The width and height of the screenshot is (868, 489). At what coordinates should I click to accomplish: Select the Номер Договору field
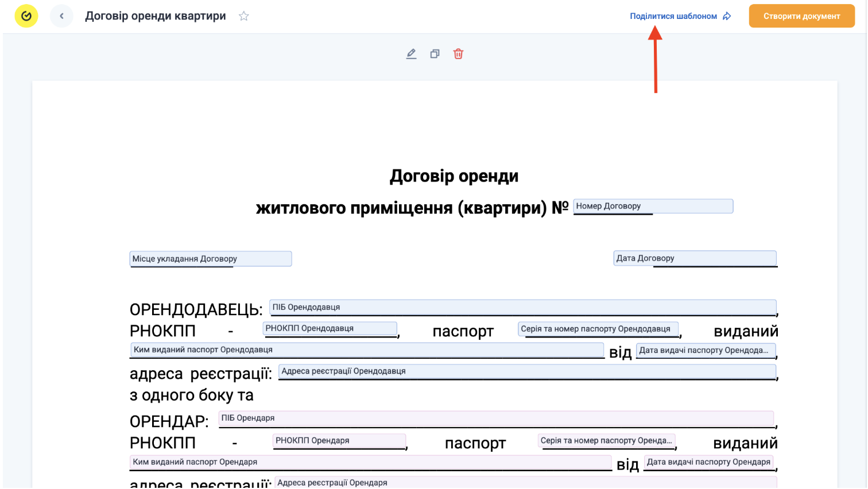click(x=653, y=206)
